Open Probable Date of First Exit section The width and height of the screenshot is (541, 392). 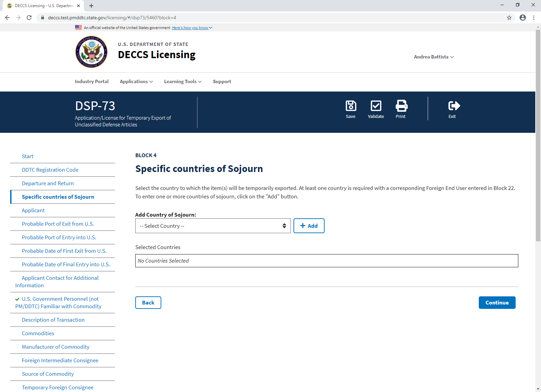[64, 251]
